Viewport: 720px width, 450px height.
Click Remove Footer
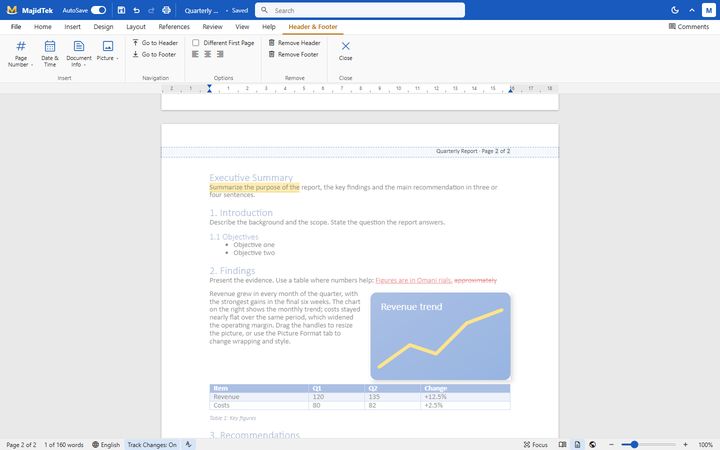[293, 54]
